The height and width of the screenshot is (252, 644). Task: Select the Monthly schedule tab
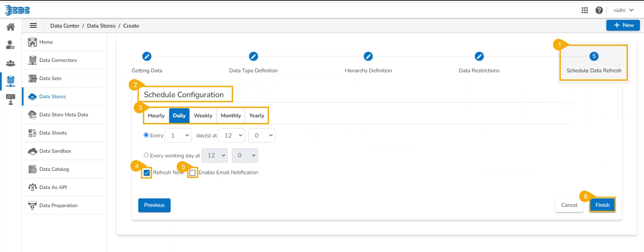click(x=230, y=116)
